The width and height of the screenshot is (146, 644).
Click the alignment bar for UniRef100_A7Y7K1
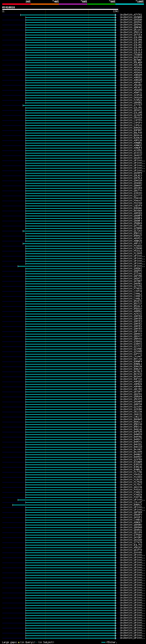pos(68,15)
